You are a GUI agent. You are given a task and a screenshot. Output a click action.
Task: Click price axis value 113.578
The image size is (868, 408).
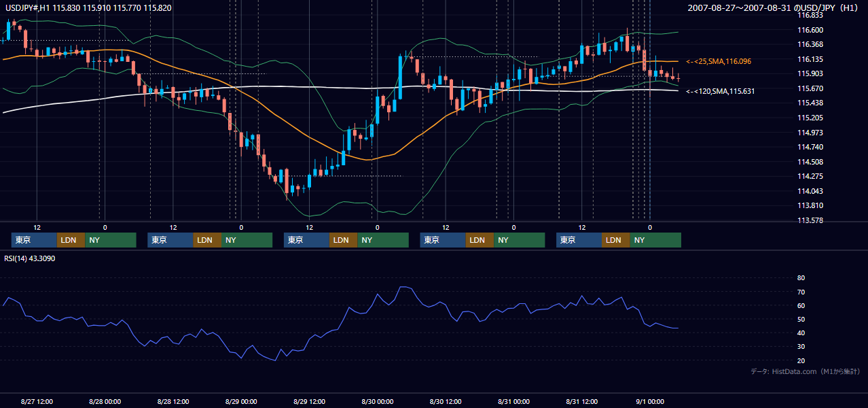(x=810, y=220)
